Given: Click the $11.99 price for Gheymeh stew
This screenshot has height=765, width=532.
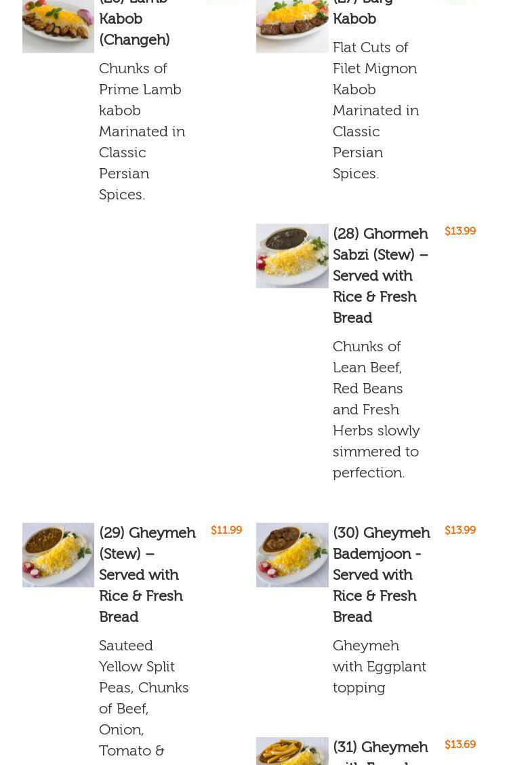Looking at the screenshot, I should (226, 530).
